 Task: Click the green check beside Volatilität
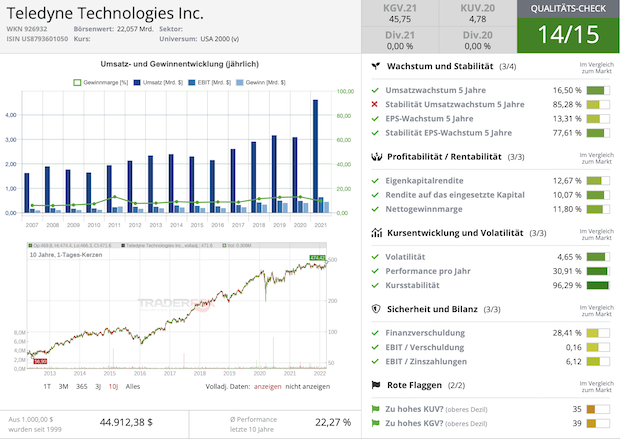coord(375,257)
